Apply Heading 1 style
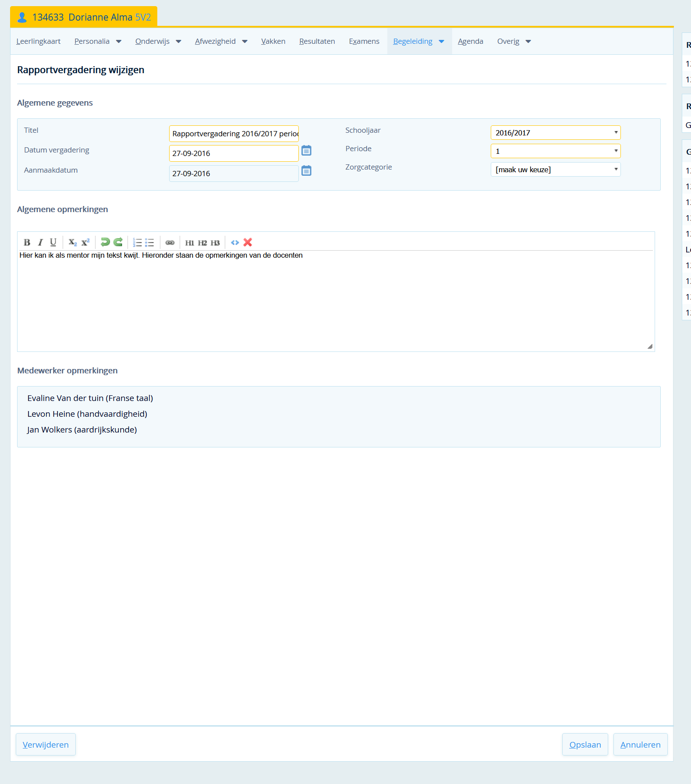Image resolution: width=691 pixels, height=784 pixels. click(189, 243)
